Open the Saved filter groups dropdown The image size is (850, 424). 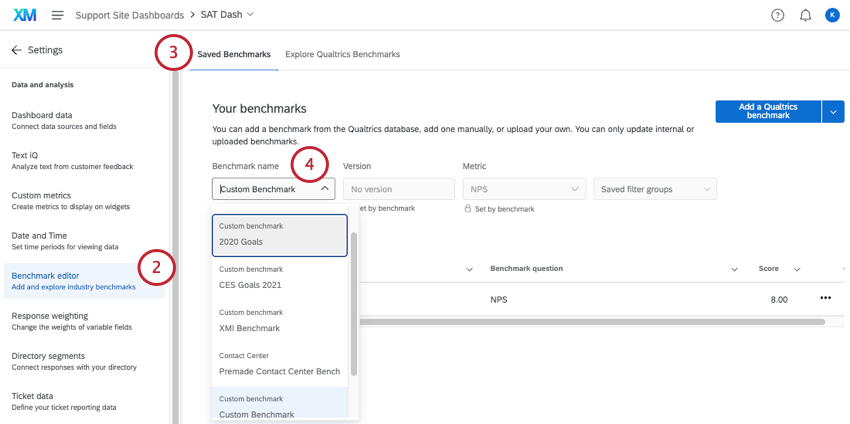coord(655,189)
